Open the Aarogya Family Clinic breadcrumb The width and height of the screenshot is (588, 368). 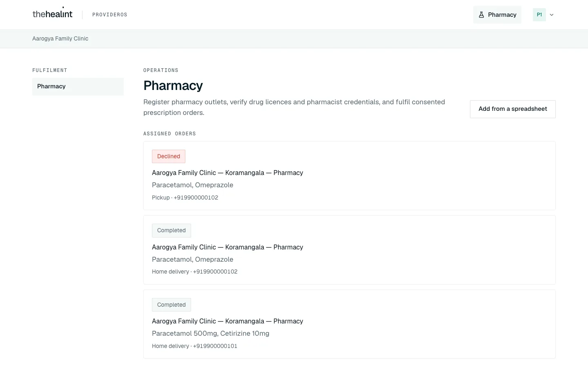coord(60,38)
